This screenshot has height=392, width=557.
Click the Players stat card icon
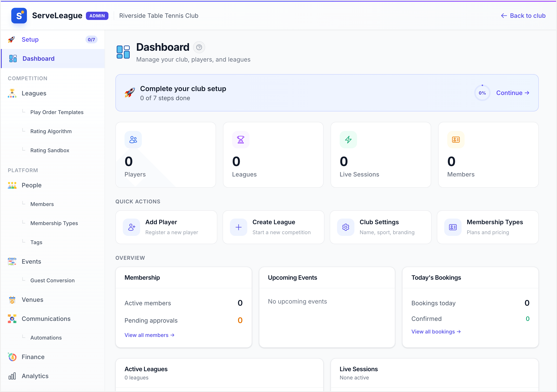133,140
